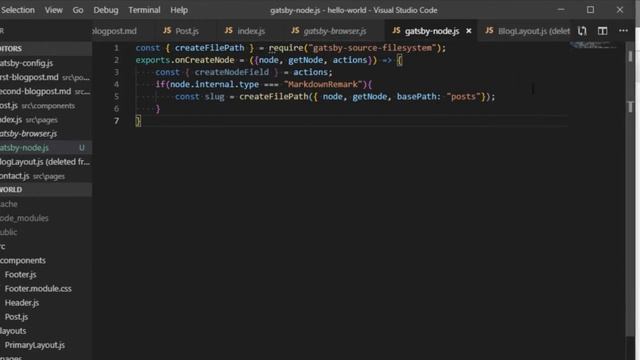Click the Split Editor icon
The width and height of the screenshot is (640, 360).
[602, 31]
